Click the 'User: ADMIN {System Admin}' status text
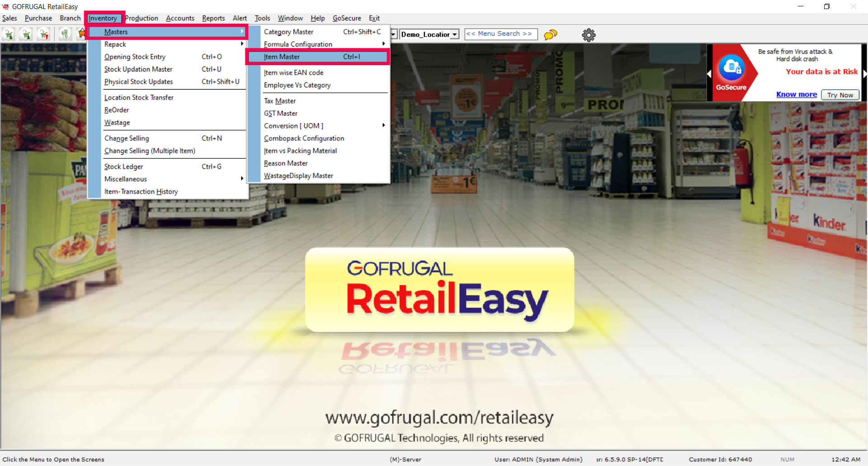868x466 pixels. tap(539, 459)
